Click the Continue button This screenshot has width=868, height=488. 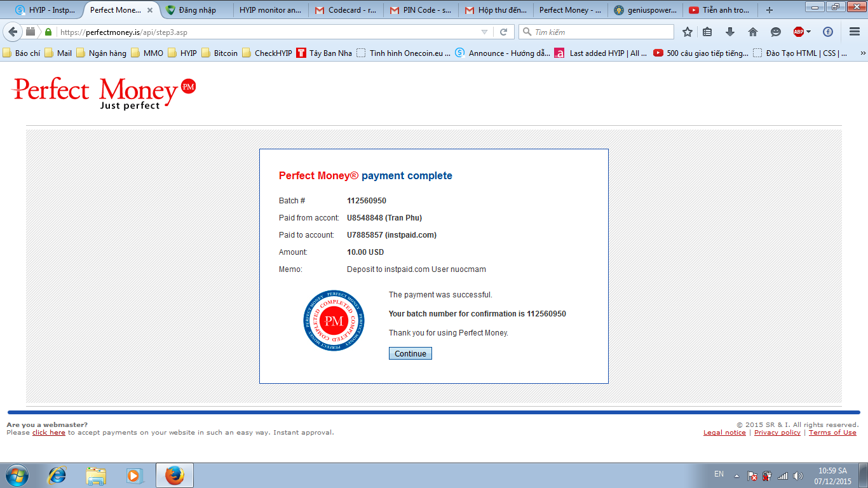pyautogui.click(x=410, y=353)
